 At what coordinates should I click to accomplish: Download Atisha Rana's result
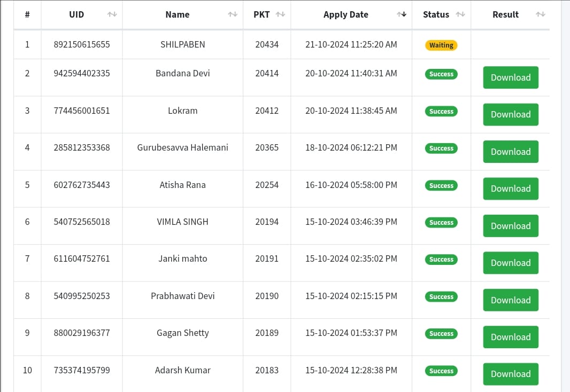(x=510, y=189)
